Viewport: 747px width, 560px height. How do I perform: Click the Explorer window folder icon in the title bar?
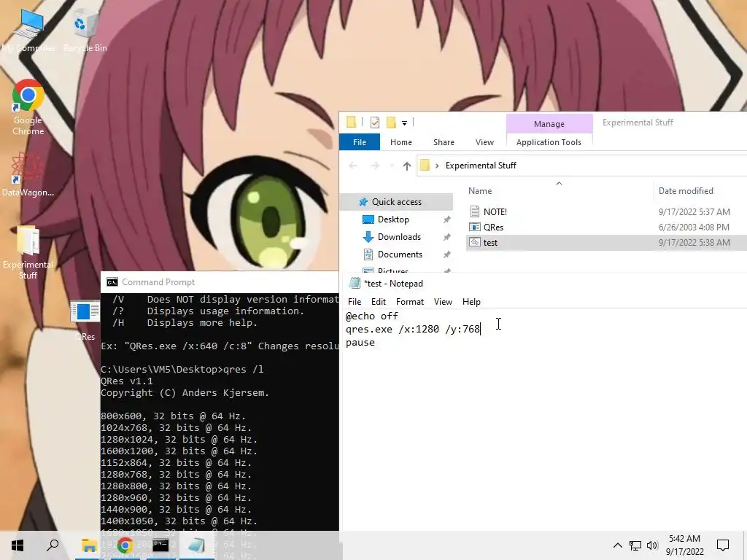coord(351,122)
